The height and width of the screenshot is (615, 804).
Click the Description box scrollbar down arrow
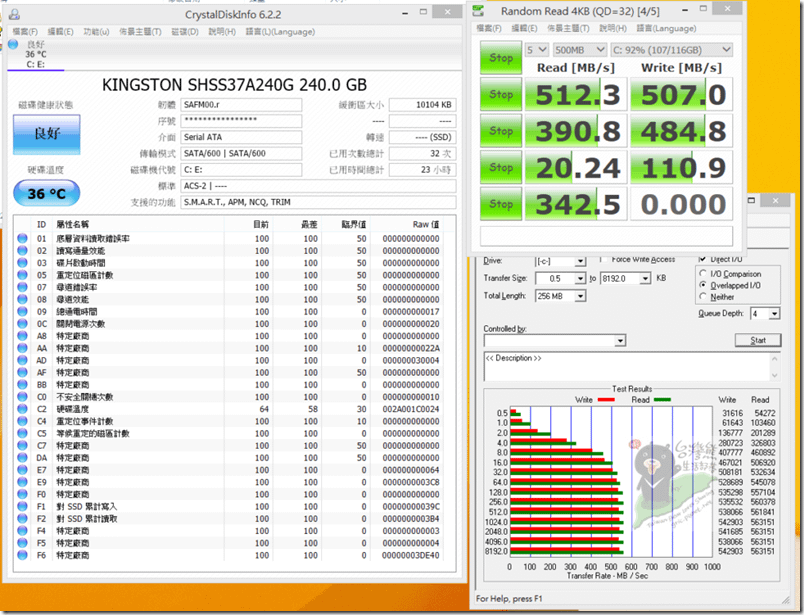click(x=774, y=375)
